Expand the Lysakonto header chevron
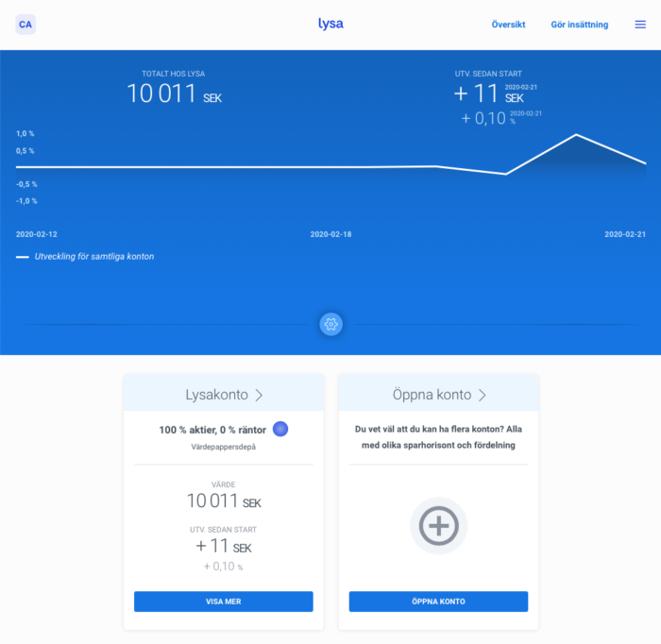 click(x=259, y=395)
